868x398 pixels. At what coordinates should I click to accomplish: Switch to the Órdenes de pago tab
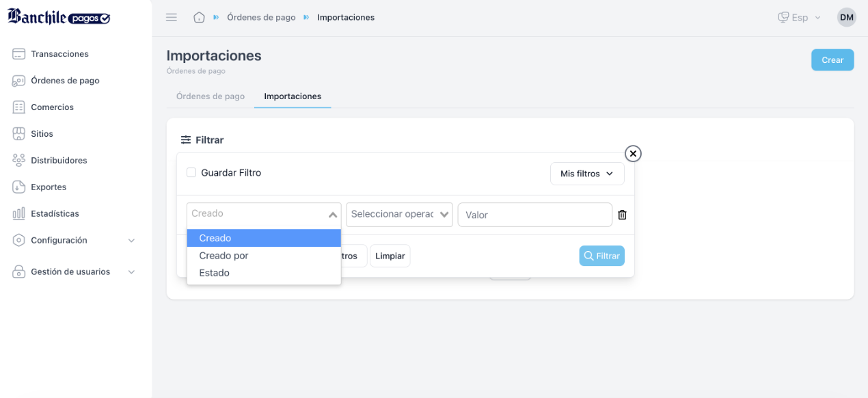click(211, 96)
